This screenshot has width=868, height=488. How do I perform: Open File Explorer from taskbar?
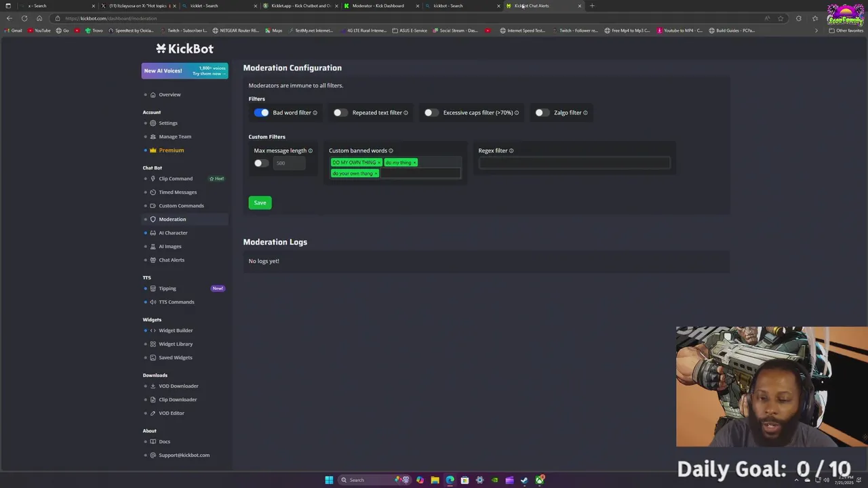[435, 480]
